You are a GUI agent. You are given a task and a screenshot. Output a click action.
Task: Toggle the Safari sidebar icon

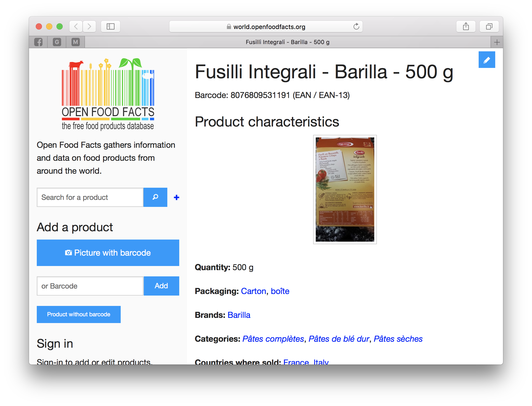pos(110,26)
